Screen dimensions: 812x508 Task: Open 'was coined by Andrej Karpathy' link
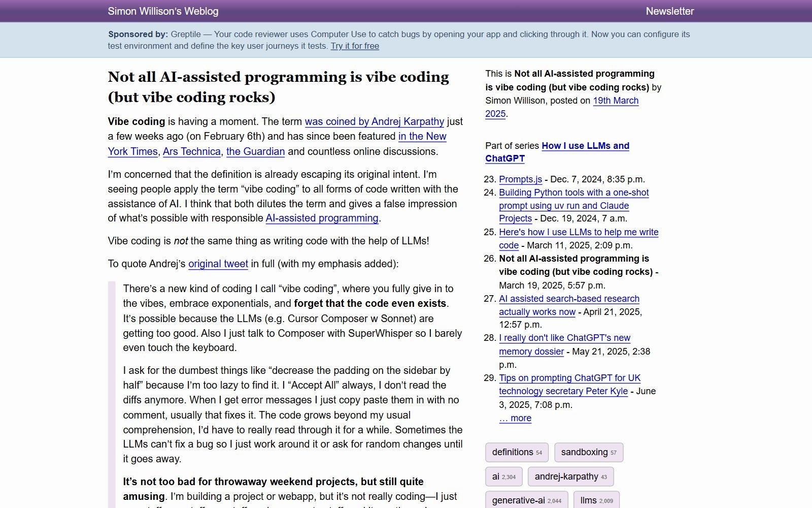[x=374, y=121]
